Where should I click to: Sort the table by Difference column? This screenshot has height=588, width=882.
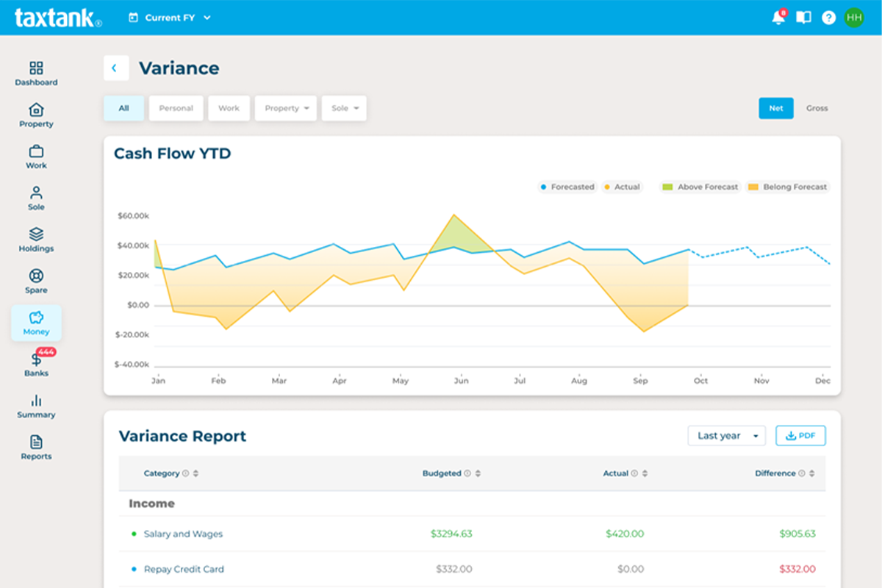(811, 473)
